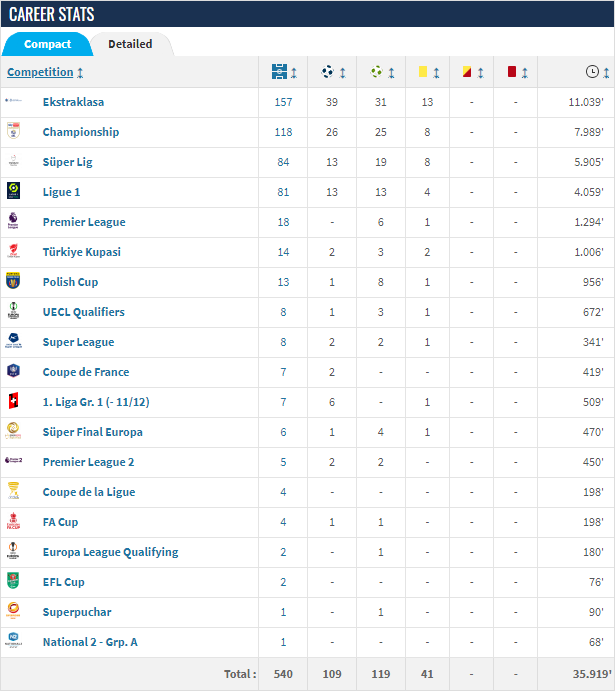Image resolution: width=615 pixels, height=691 pixels.
Task: Open the Ekstraklasa competition link
Action: pyautogui.click(x=74, y=102)
